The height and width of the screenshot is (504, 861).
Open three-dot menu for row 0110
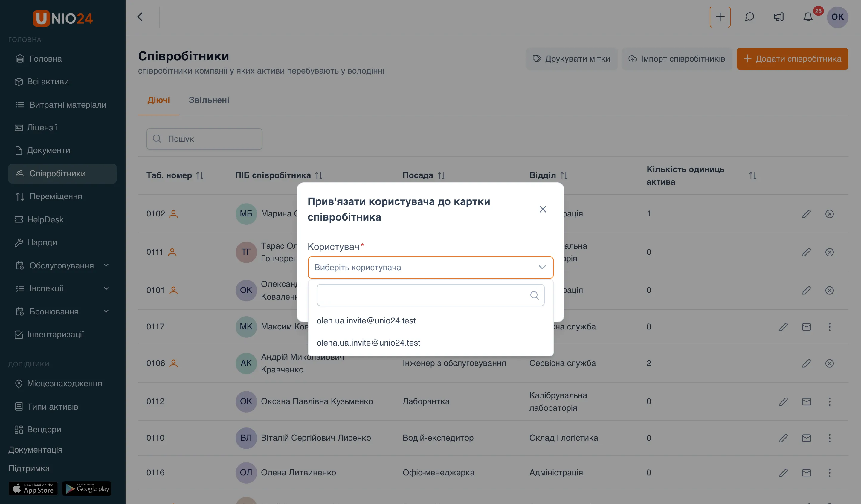[x=829, y=438]
